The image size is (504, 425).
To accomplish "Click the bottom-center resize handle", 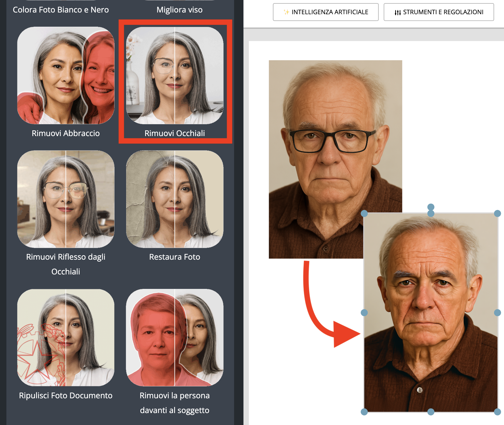I will click(431, 412).
